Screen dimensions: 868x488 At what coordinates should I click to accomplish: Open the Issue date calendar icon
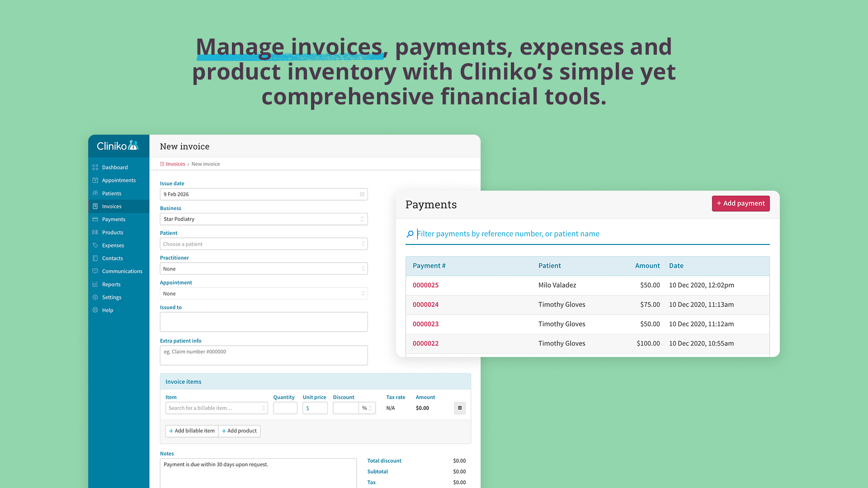[x=362, y=194]
